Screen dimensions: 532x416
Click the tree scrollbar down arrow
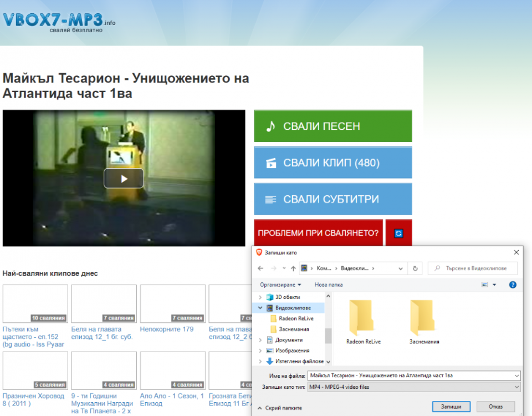coord(328,362)
